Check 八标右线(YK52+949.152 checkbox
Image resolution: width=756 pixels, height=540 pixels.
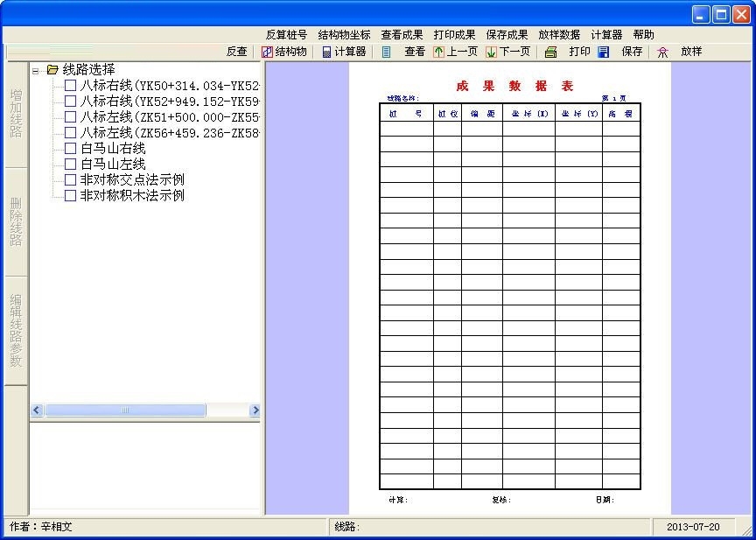(70, 102)
